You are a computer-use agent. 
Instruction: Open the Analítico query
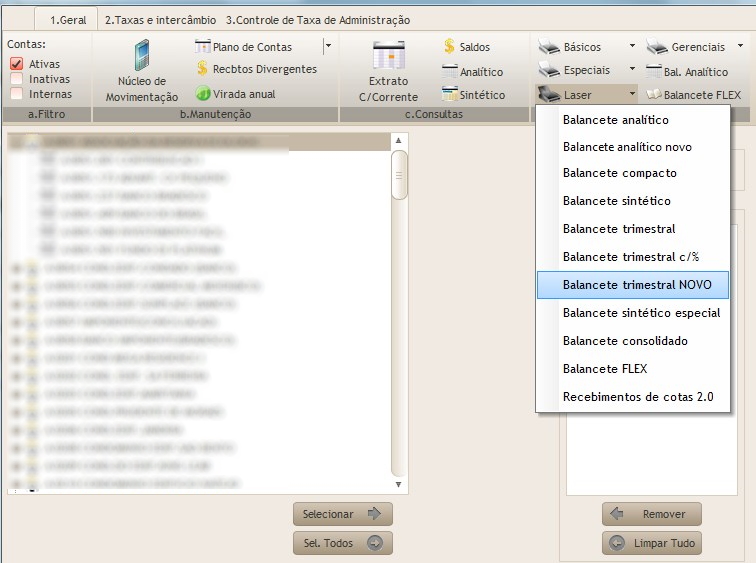(x=451, y=72)
